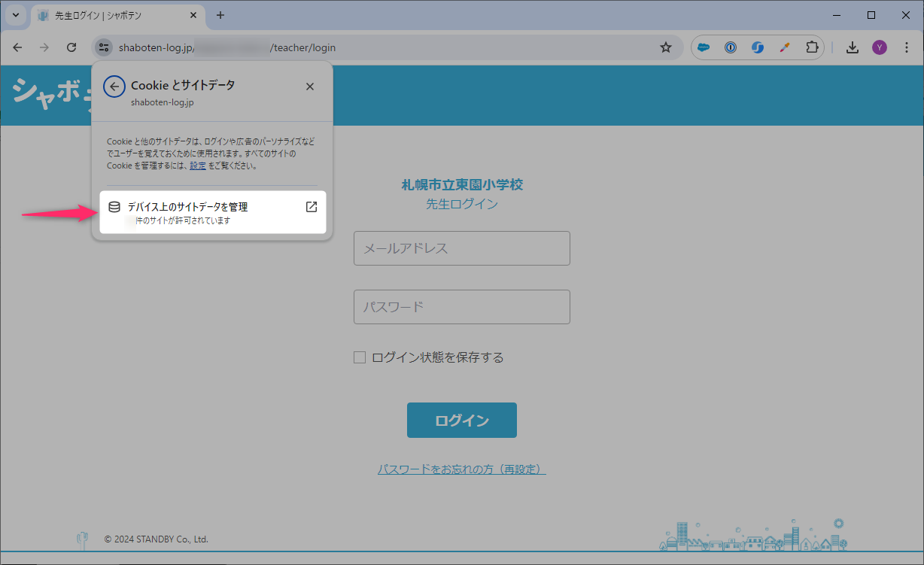This screenshot has width=924, height=565.
Task: Reload the current page
Action: pyautogui.click(x=71, y=47)
